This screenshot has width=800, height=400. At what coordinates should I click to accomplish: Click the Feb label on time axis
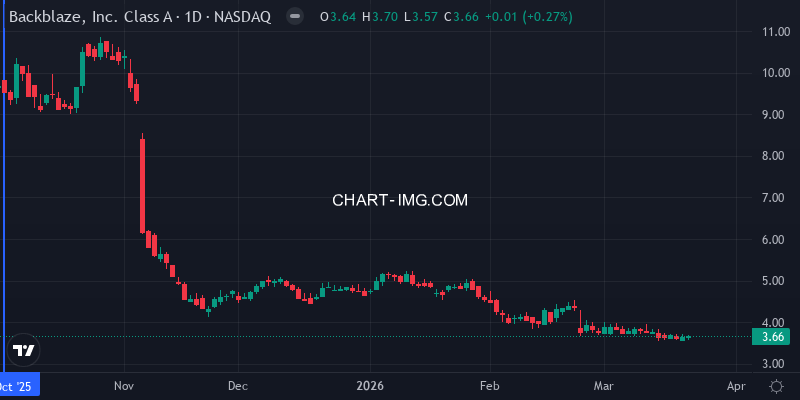(490, 386)
